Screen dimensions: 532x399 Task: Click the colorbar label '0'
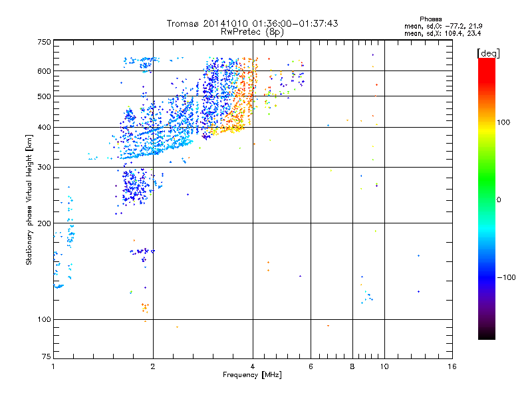[499, 200]
